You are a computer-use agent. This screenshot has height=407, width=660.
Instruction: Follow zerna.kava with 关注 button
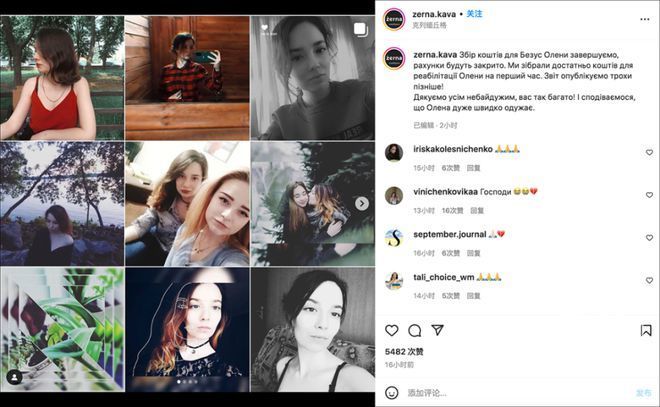tap(474, 14)
